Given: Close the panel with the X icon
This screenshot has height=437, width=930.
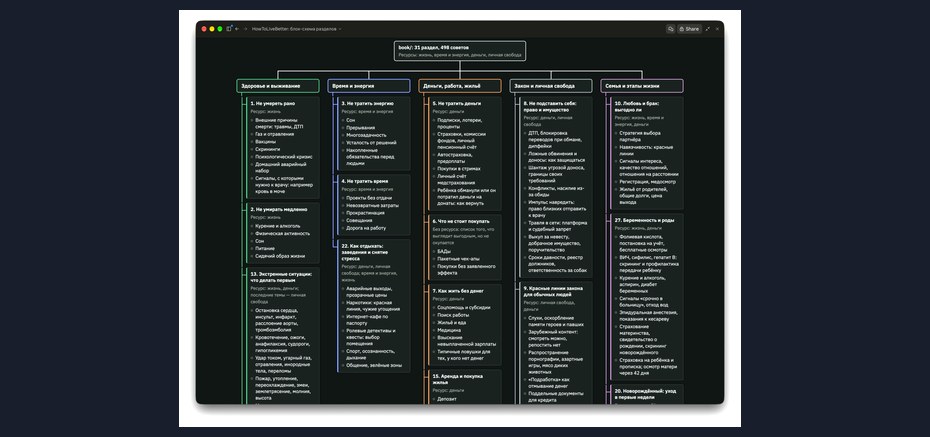Looking at the screenshot, I should [717, 28].
